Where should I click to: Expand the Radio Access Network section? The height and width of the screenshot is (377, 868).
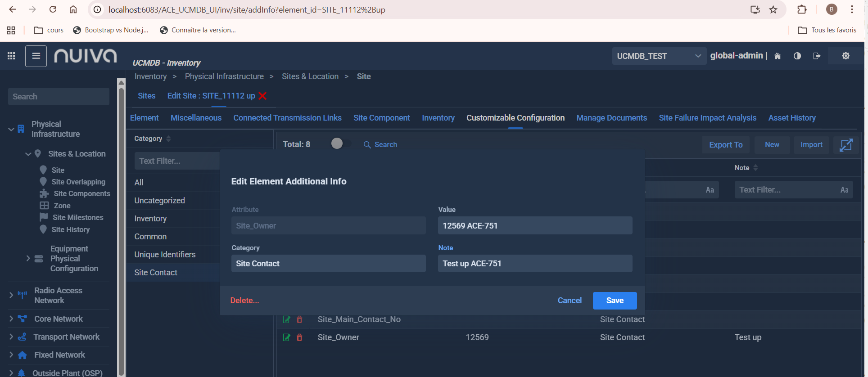click(11, 295)
